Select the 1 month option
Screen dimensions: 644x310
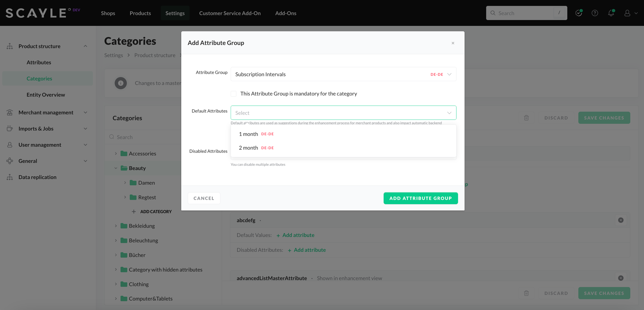pyautogui.click(x=248, y=134)
